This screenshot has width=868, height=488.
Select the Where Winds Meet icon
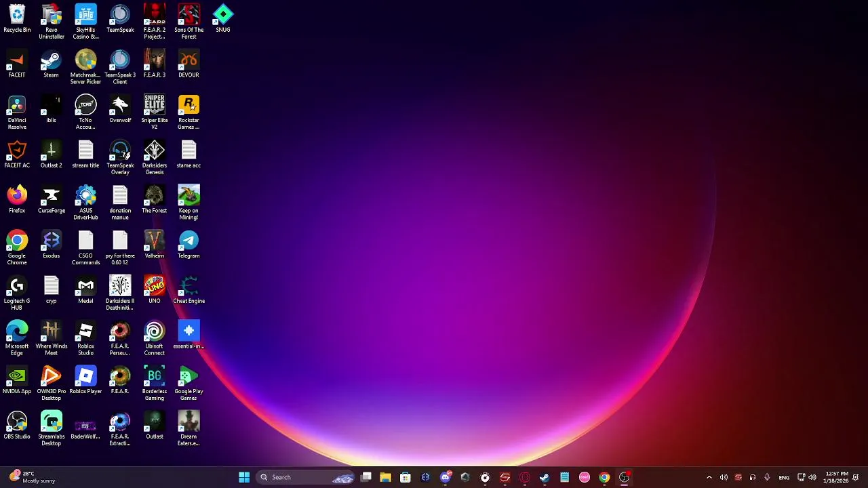[x=52, y=339]
